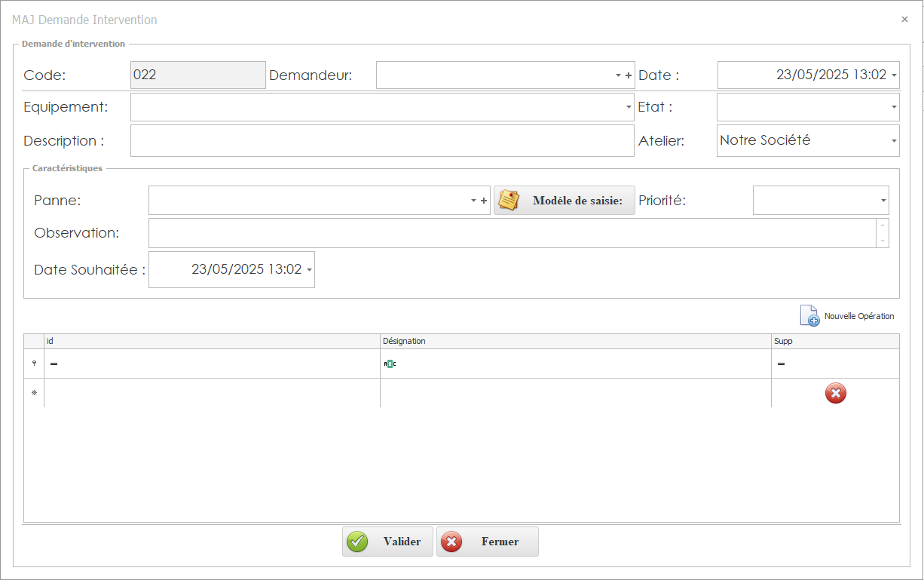Screen dimensions: 924x580
Task: Click into the Observation text area
Action: [511, 233]
